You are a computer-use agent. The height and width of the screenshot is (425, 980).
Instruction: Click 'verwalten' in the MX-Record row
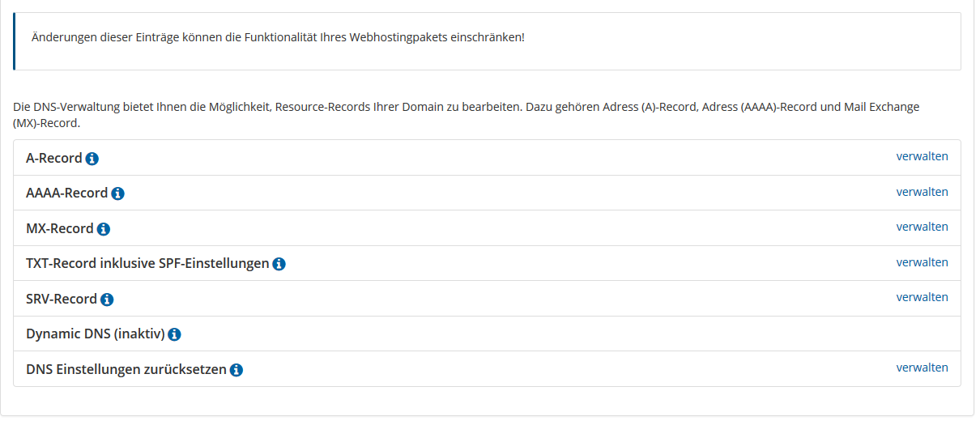[x=922, y=227]
